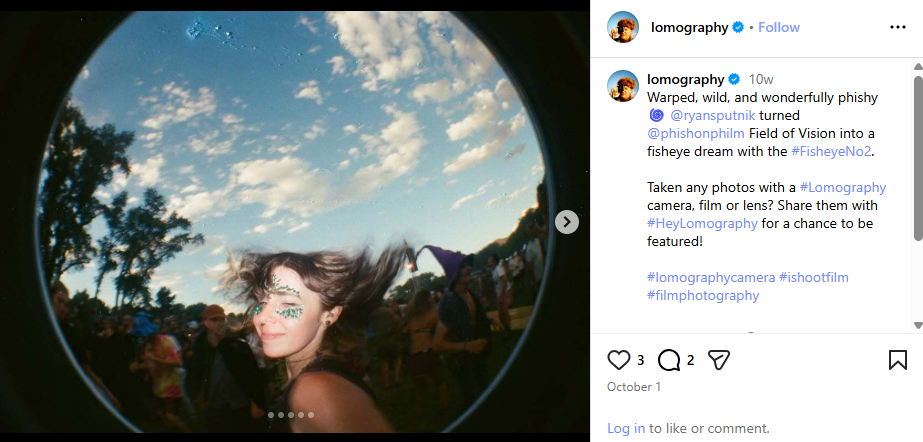923x442 pixels.
Task: Save post with bookmark icon
Action: coord(897,360)
